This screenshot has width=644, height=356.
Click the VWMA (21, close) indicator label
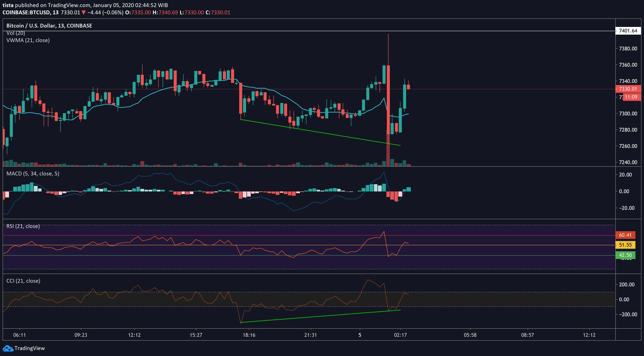28,40
